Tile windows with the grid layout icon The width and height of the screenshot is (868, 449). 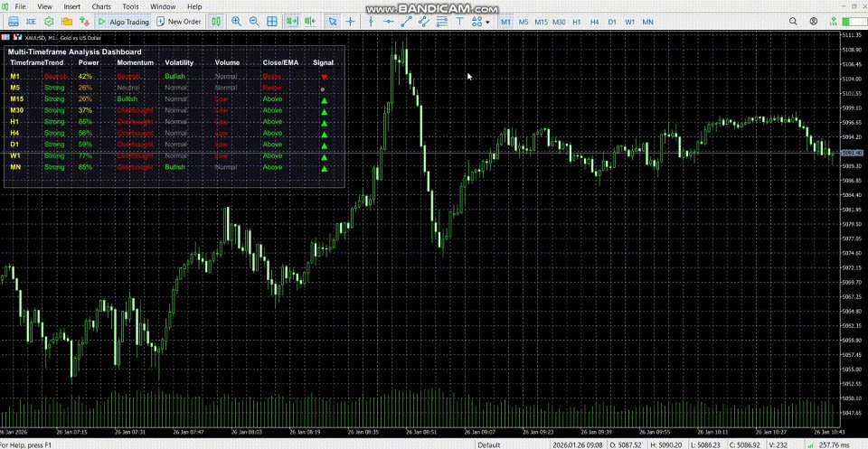point(272,22)
